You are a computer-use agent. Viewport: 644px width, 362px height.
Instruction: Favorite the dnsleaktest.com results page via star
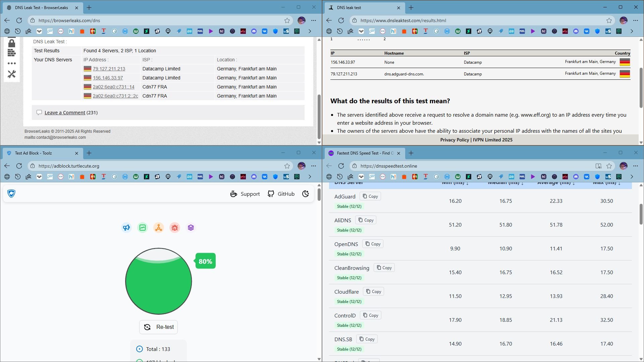[x=609, y=20]
